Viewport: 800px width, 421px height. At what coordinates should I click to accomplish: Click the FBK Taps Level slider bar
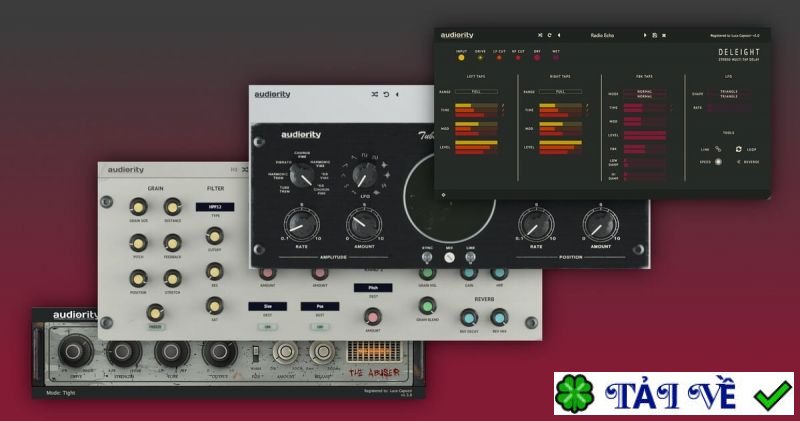[644, 135]
